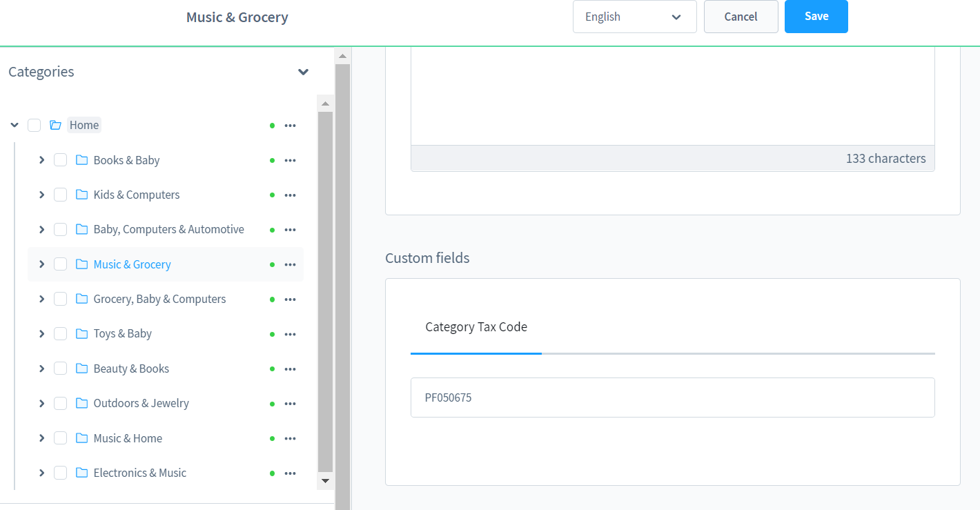Click the folder icon of Baby, Computers & Automotive
Viewport: 980px width, 510px height.
click(x=81, y=229)
